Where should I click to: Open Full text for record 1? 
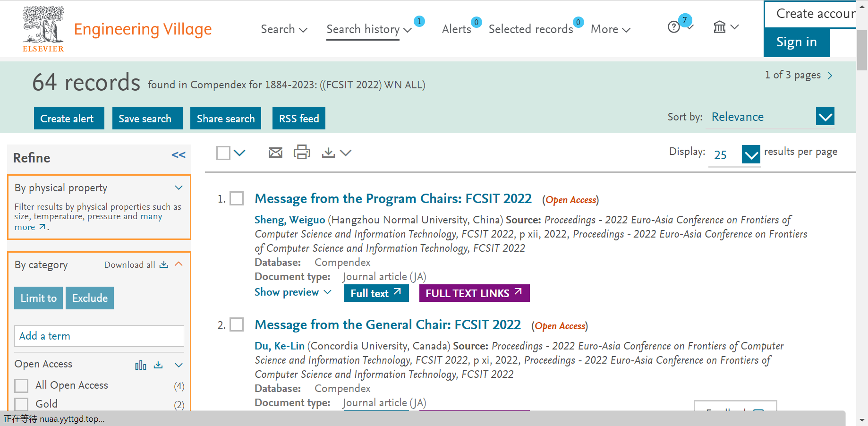376,293
